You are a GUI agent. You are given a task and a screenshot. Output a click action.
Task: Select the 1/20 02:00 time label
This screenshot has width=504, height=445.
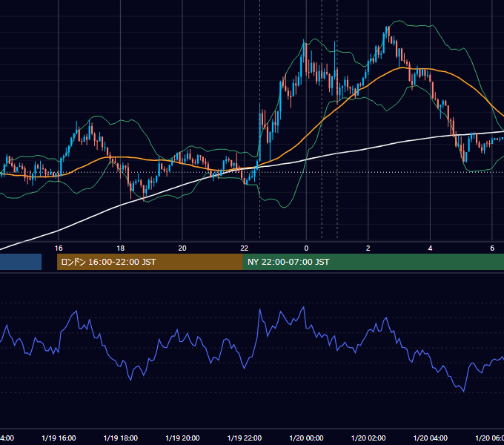pos(368,438)
